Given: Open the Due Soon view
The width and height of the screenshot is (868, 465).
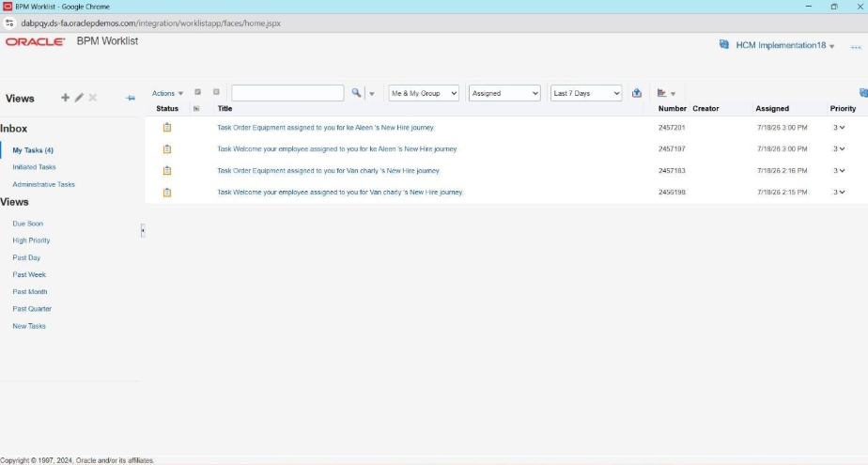Looking at the screenshot, I should [27, 224].
